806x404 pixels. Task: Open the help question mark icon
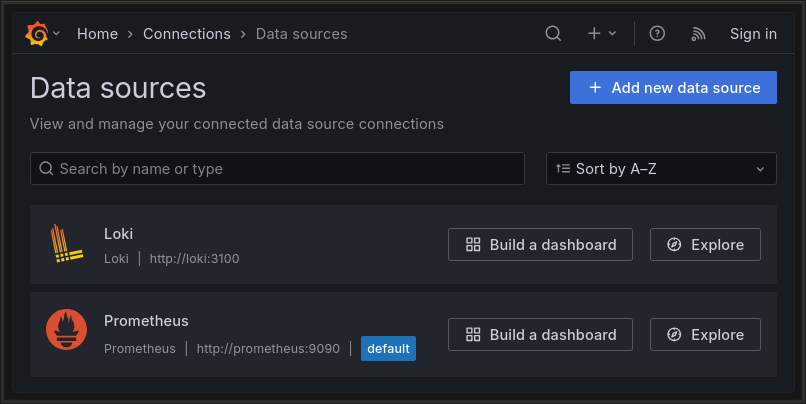pyautogui.click(x=657, y=33)
